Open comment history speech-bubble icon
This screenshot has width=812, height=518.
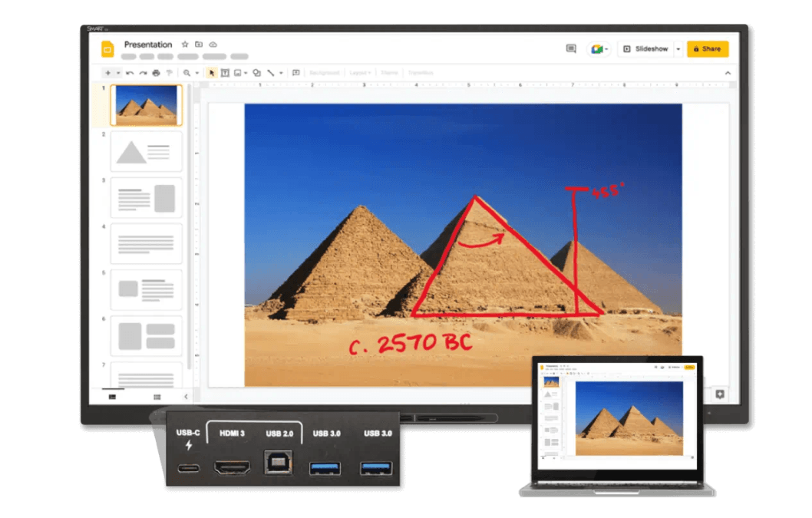point(571,49)
